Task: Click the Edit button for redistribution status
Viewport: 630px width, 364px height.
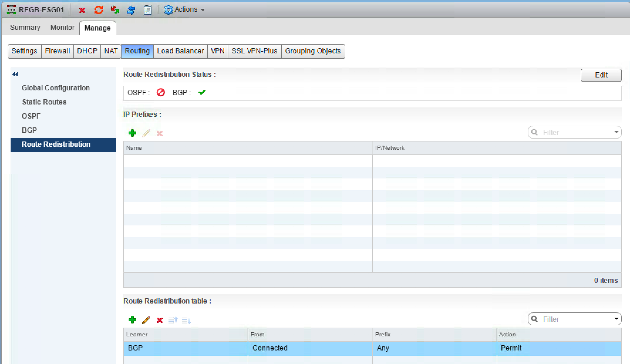Action: tap(601, 75)
